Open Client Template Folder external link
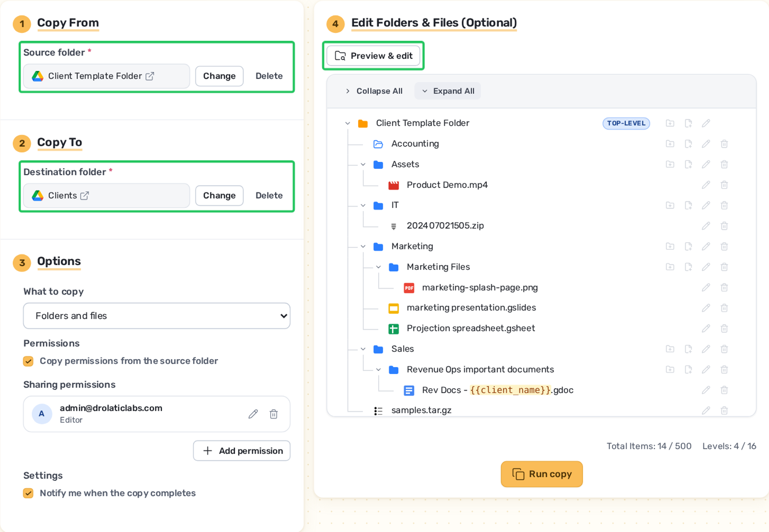The height and width of the screenshot is (532, 769). coord(150,76)
